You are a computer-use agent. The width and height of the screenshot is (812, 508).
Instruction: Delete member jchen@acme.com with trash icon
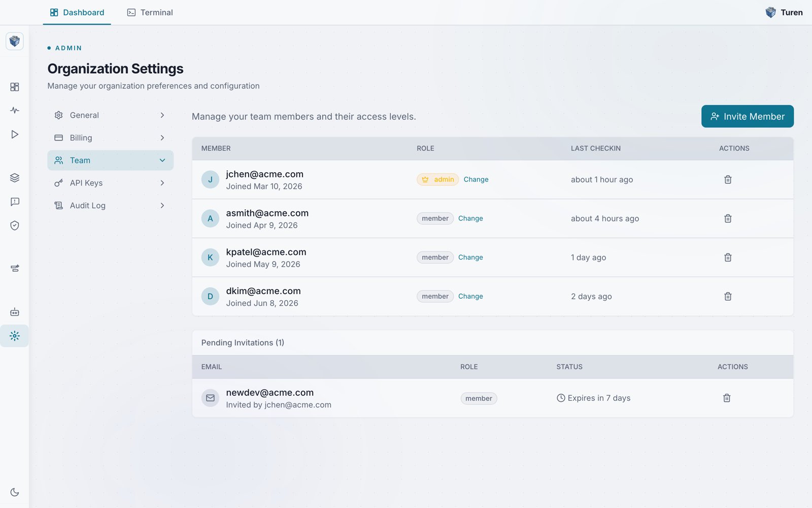[x=728, y=179]
